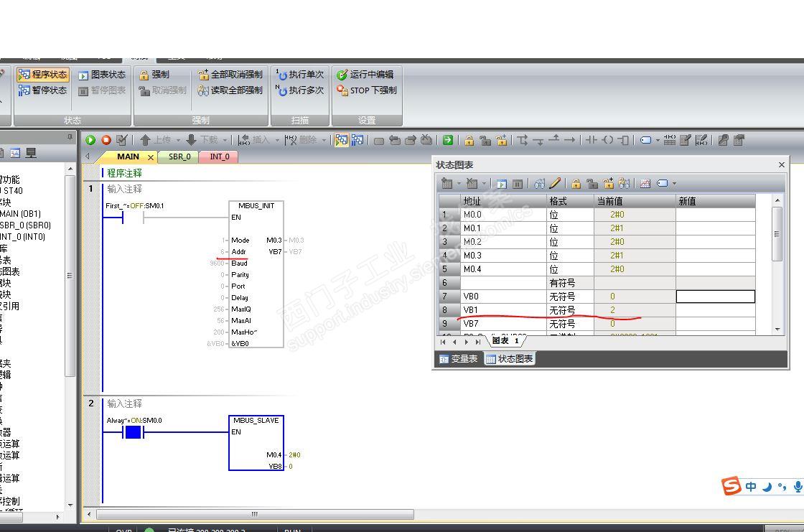The image size is (804, 532).
Task: Click the green go-to arrow icon
Action: (x=448, y=140)
